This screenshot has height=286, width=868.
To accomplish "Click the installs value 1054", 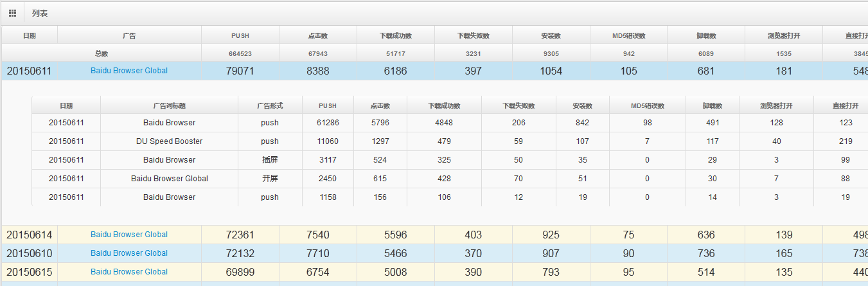I will click(551, 71).
